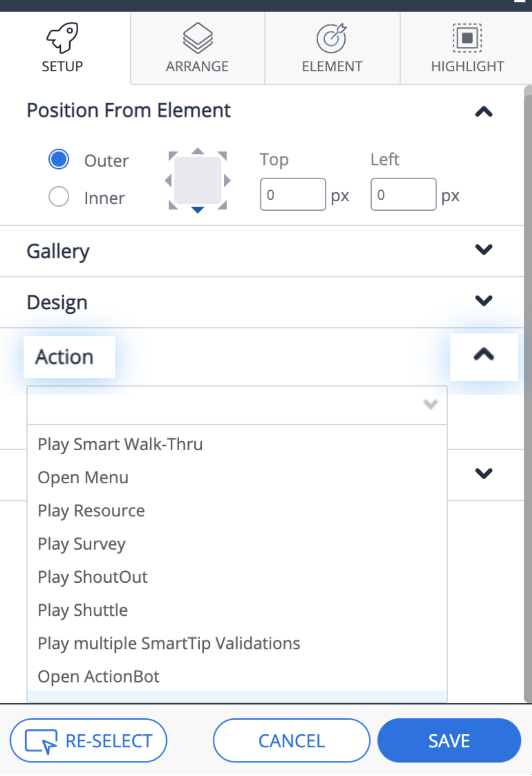Select the top-left corner position arrow
The height and width of the screenshot is (776, 532).
tap(173, 156)
